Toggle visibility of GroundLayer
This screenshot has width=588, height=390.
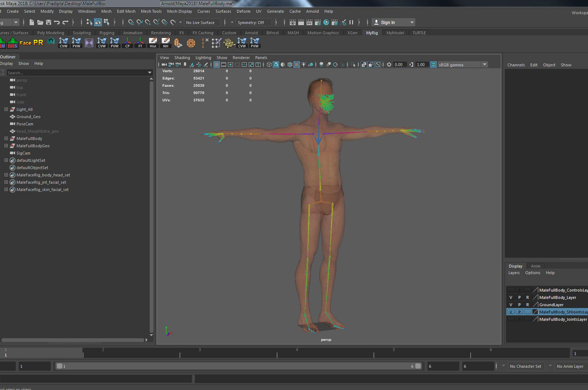[x=510, y=305]
